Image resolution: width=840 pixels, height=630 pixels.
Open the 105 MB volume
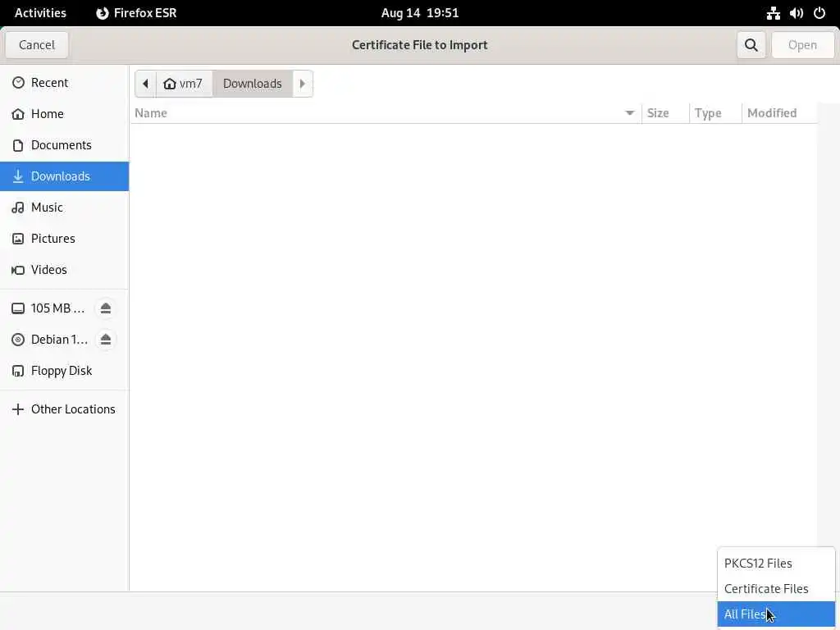click(x=48, y=308)
